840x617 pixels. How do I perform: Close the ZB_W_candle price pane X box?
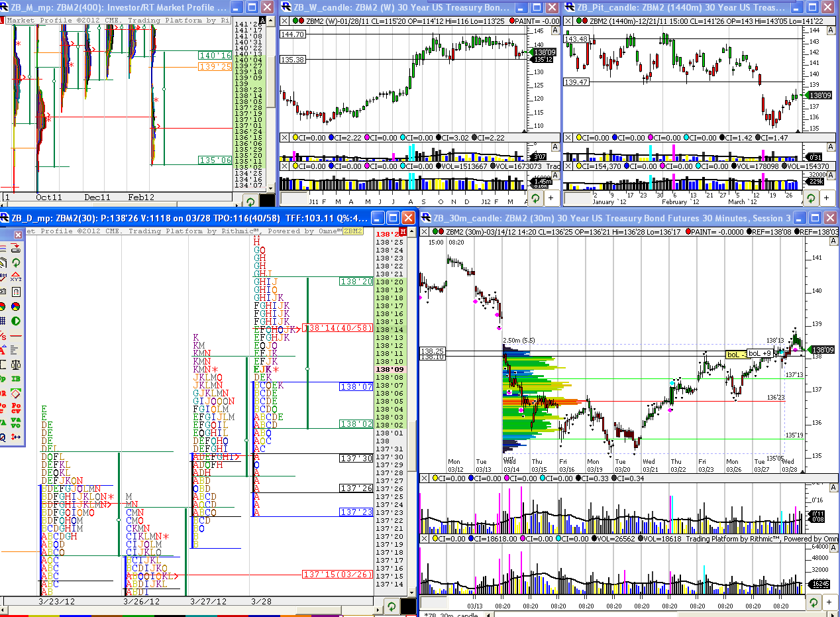(285, 21)
